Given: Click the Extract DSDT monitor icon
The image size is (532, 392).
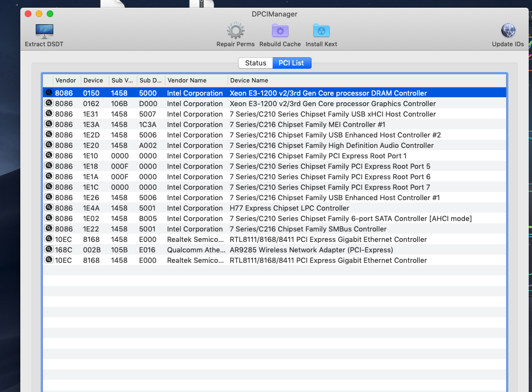Looking at the screenshot, I should [x=44, y=31].
